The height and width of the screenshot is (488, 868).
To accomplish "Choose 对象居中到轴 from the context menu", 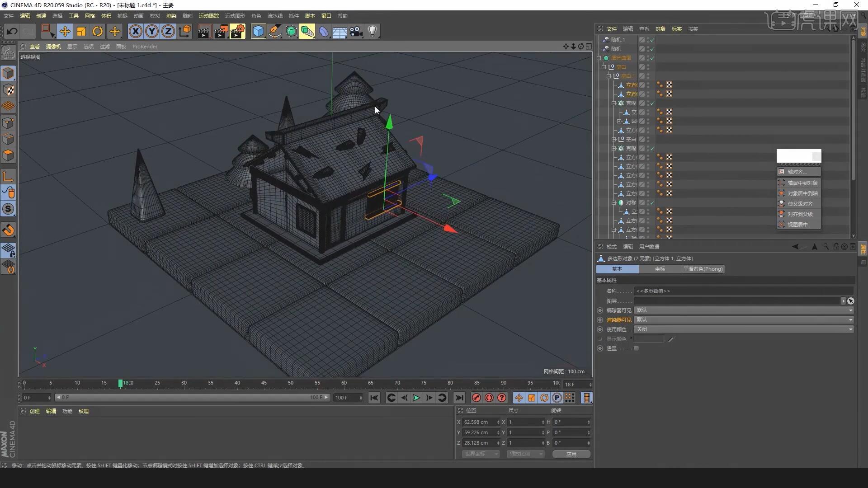I will [802, 193].
